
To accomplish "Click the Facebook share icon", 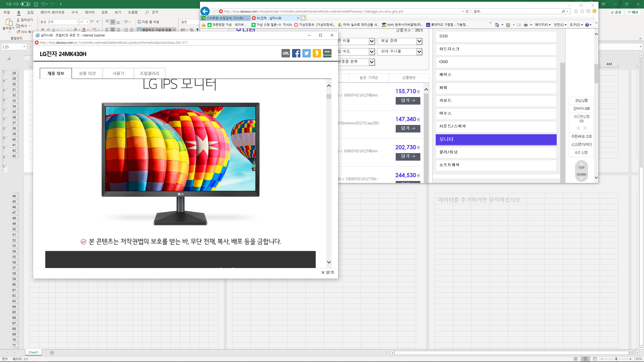I will point(296,53).
